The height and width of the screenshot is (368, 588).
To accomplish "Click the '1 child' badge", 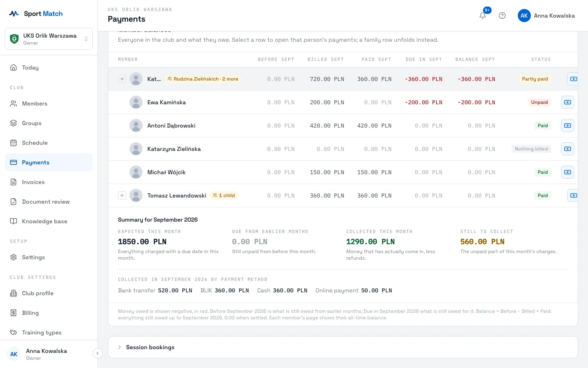I will click(x=224, y=195).
